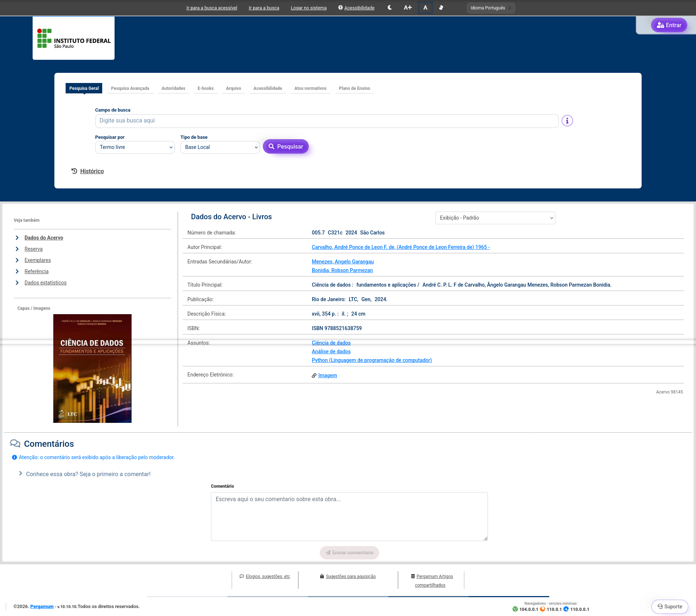Click the Pesquisar search button
This screenshot has width=696, height=616.
(x=286, y=146)
